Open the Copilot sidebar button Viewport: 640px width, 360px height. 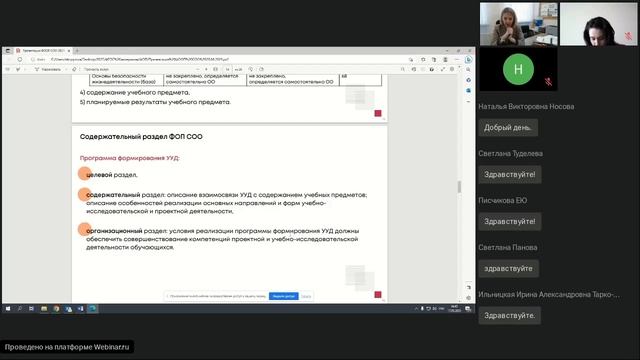pyautogui.click(x=469, y=60)
